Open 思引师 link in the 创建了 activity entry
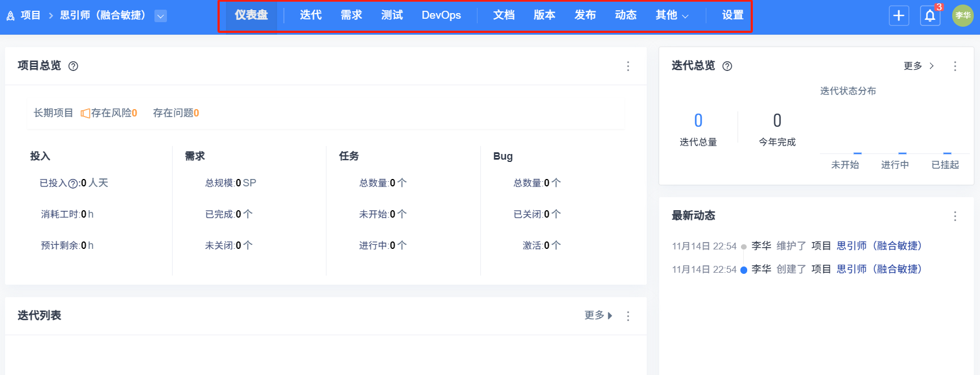The width and height of the screenshot is (980, 375). click(x=879, y=269)
